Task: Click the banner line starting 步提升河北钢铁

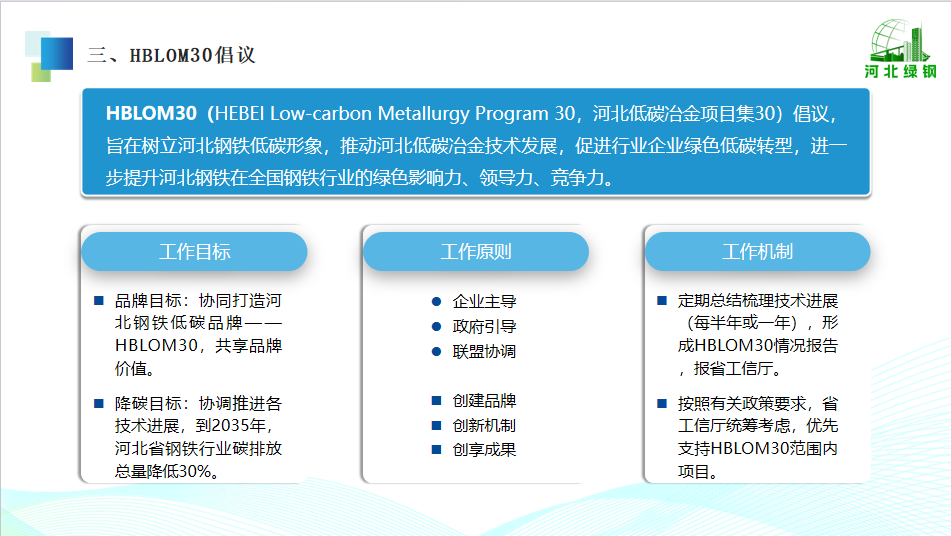Action: 360,178
